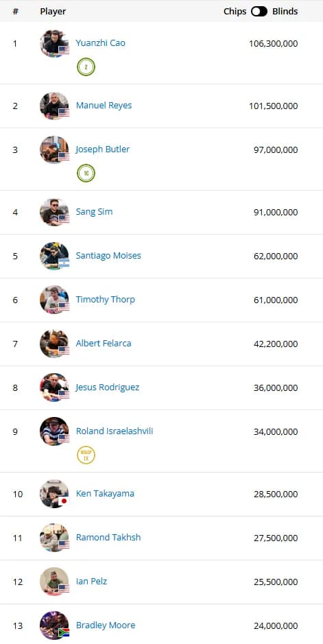Toggle the Chips/Blinds switch
The height and width of the screenshot is (644, 323).
(259, 12)
